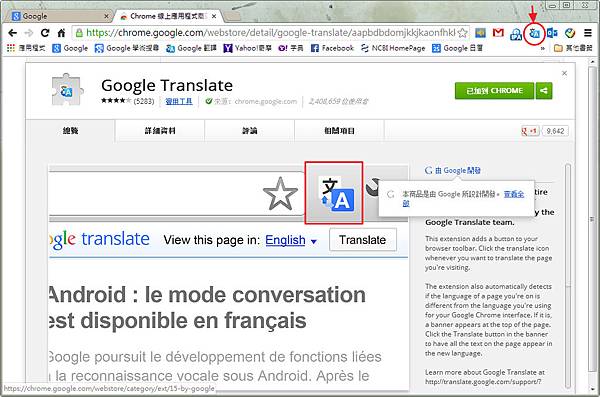Click the yellow extension icon left of Gmail
The image size is (600, 397).
(480, 33)
